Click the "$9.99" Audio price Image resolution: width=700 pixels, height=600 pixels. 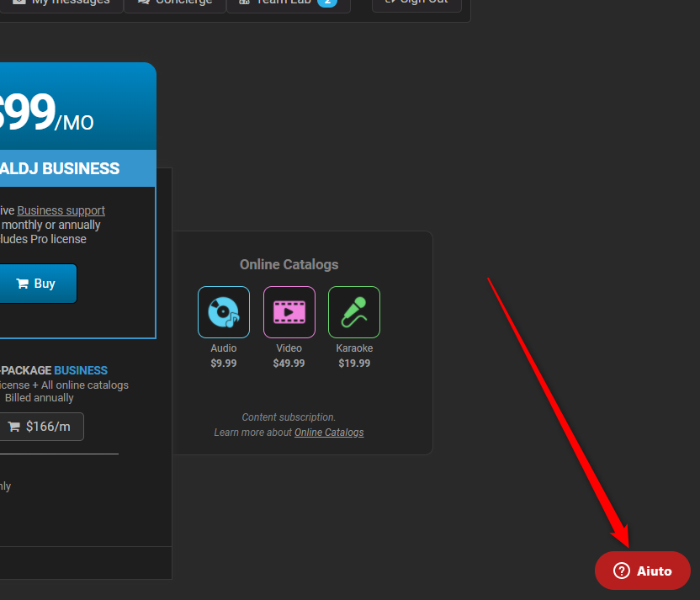(224, 363)
